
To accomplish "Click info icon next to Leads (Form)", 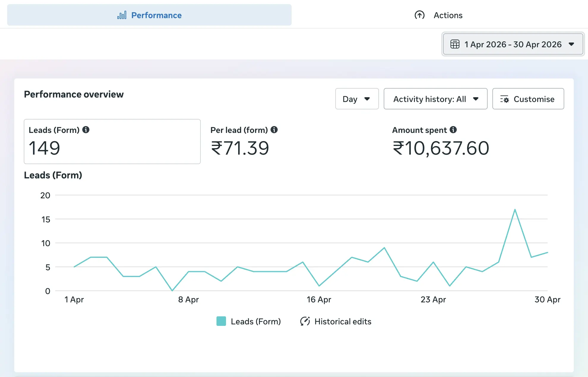I will (86, 130).
